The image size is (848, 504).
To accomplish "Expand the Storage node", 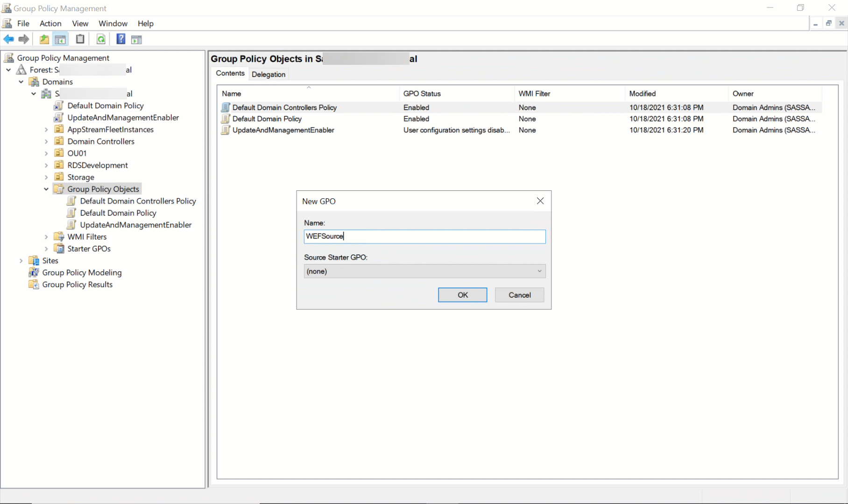I will (46, 177).
